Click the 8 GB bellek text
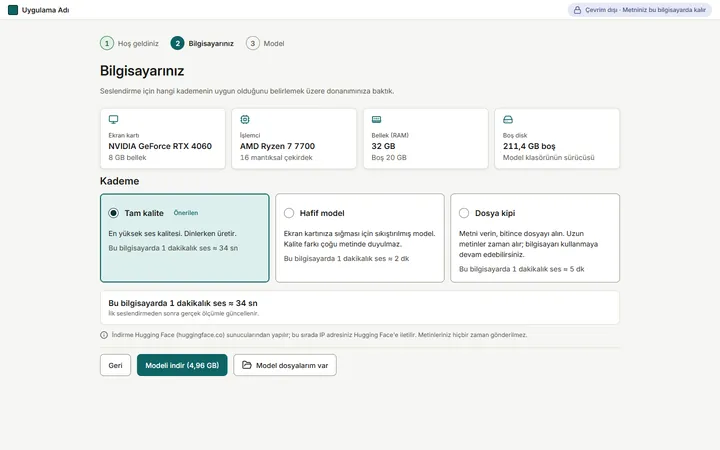 [127, 158]
